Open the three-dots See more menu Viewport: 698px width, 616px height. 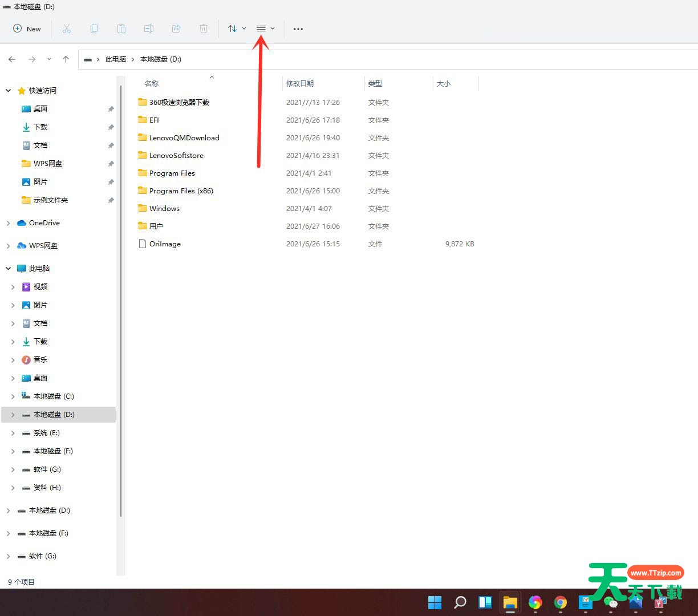coord(298,29)
